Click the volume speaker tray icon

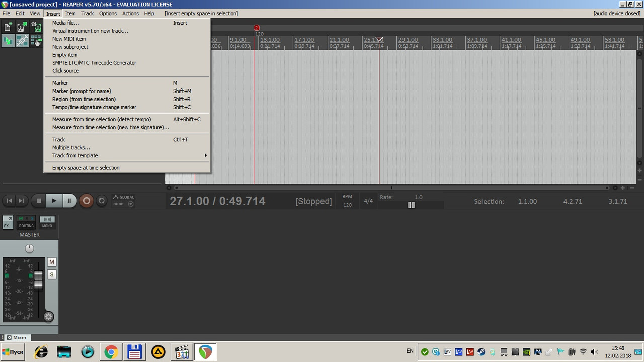click(x=595, y=352)
